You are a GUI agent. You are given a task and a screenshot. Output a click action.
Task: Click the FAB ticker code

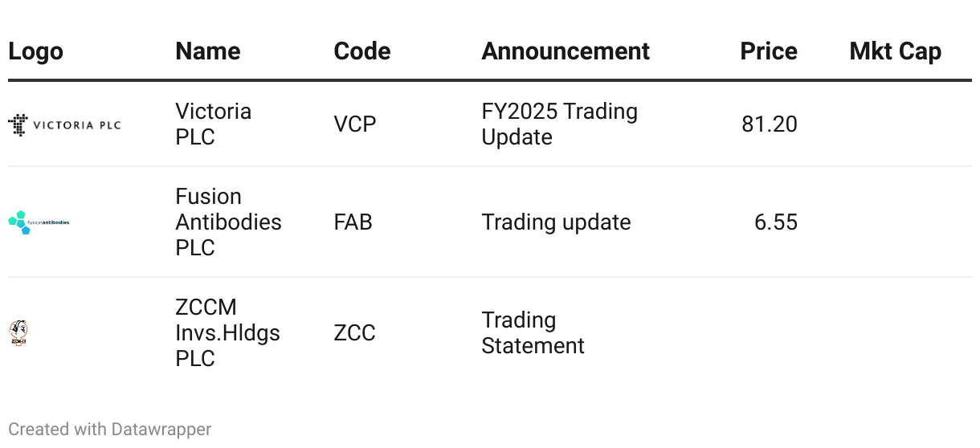tap(353, 222)
